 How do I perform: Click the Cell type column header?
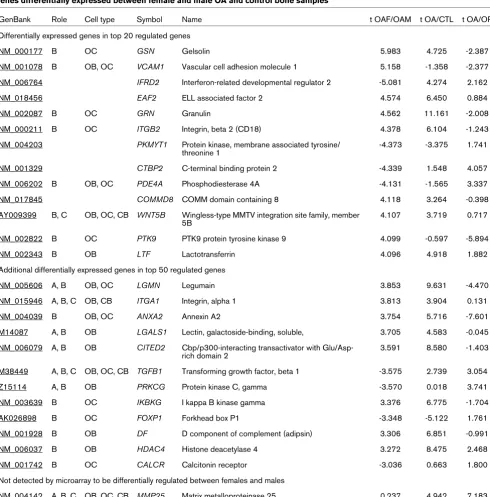[99, 19]
